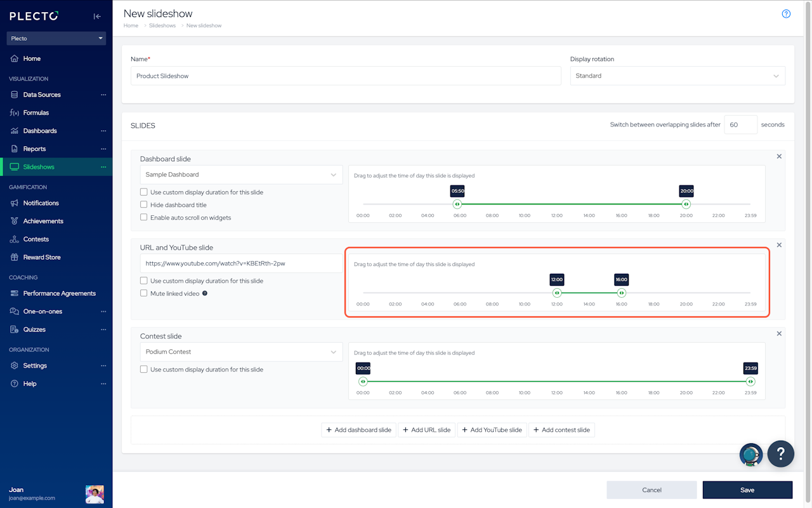Click Joan's profile avatar picture
812x508 pixels.
[x=95, y=493]
